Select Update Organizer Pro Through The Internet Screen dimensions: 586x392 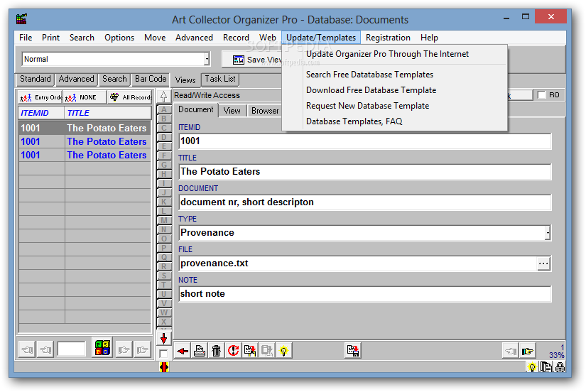click(387, 54)
